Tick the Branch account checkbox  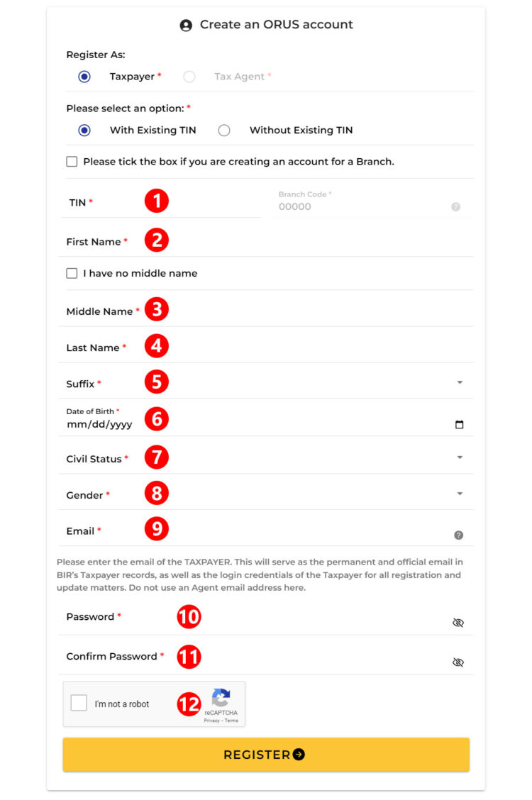pos(72,162)
